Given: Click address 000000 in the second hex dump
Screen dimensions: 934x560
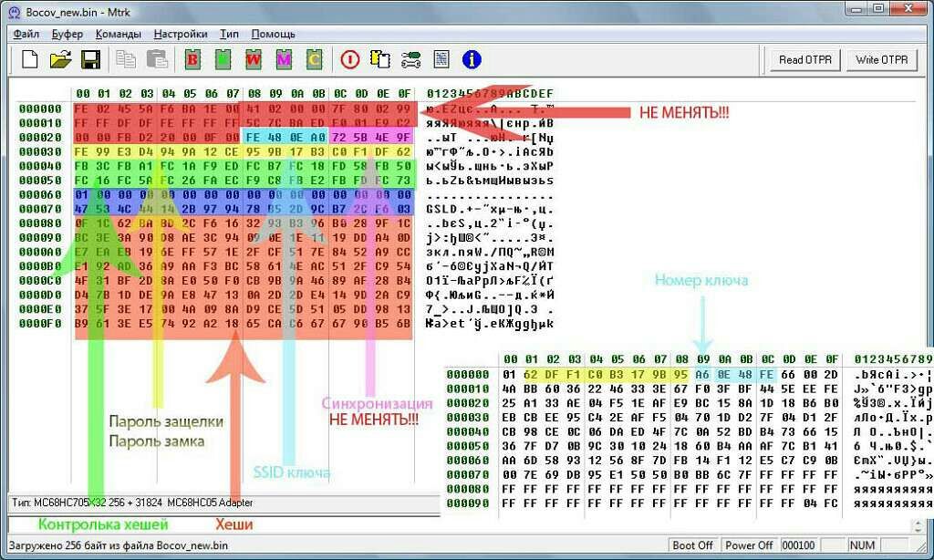Looking at the screenshot, I should [x=468, y=375].
